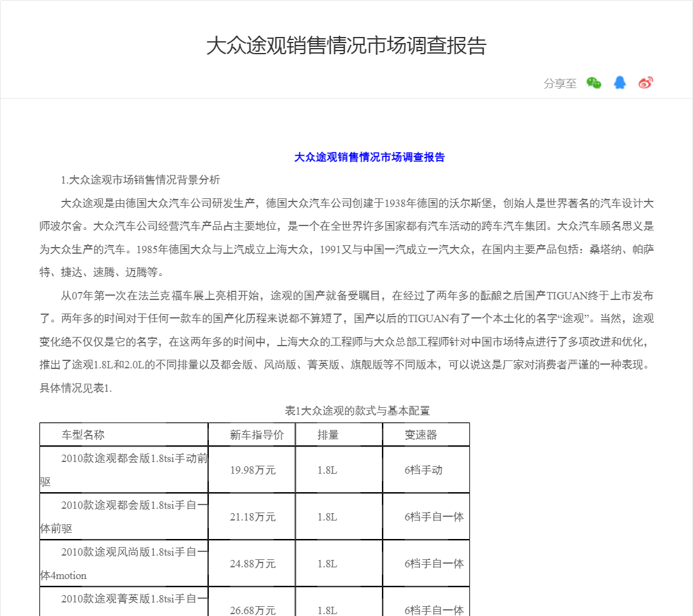This screenshot has height=616, width=693.
Task: Click the 21.18万元 price cell
Action: pyautogui.click(x=251, y=517)
